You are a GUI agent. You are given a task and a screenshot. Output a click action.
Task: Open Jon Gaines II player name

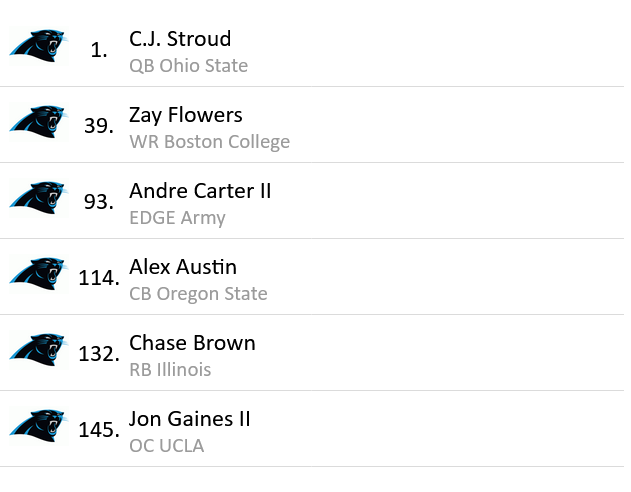point(190,419)
